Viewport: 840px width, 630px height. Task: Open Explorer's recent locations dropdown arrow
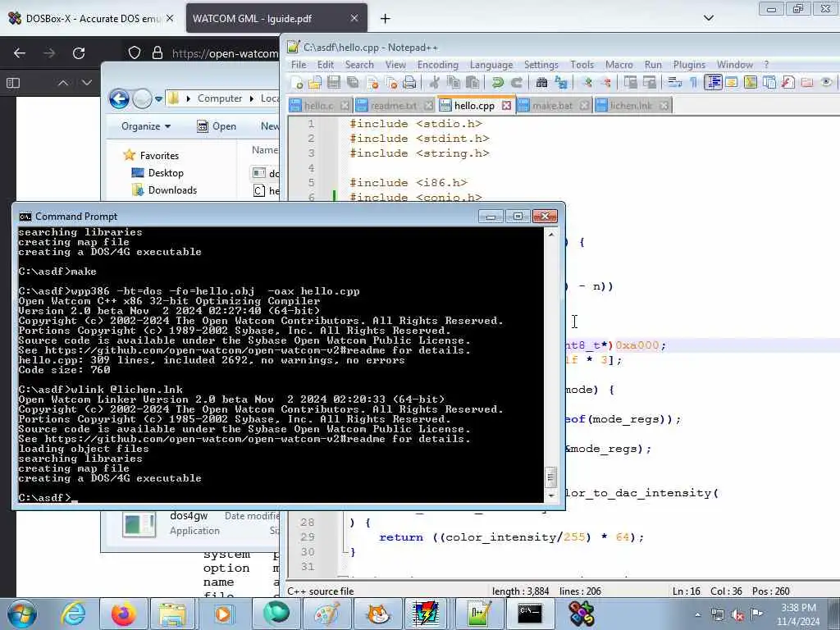(x=158, y=99)
